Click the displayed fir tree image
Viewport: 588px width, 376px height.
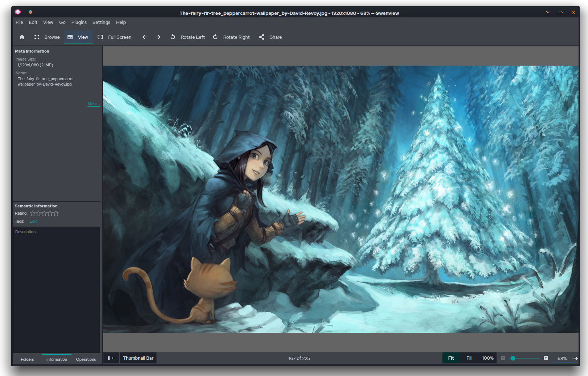click(340, 199)
